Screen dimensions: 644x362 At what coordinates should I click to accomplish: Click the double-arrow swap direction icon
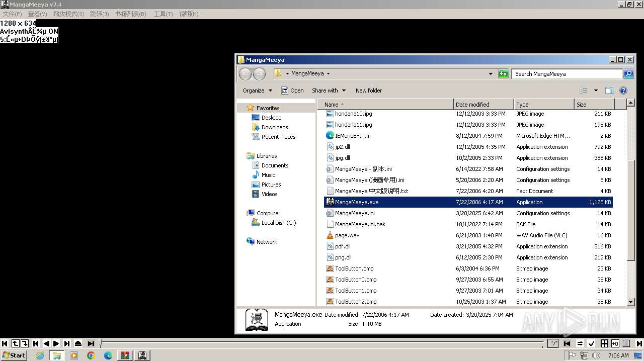tap(580, 343)
